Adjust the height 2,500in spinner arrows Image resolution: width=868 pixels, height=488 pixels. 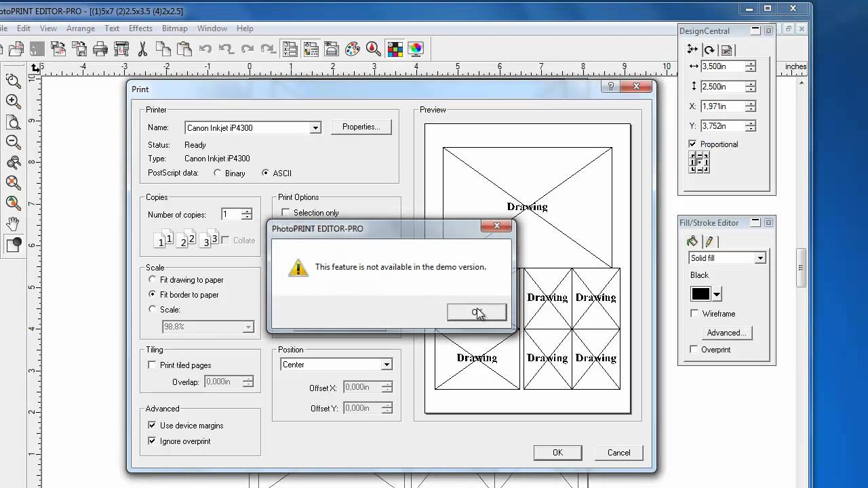(x=750, y=87)
